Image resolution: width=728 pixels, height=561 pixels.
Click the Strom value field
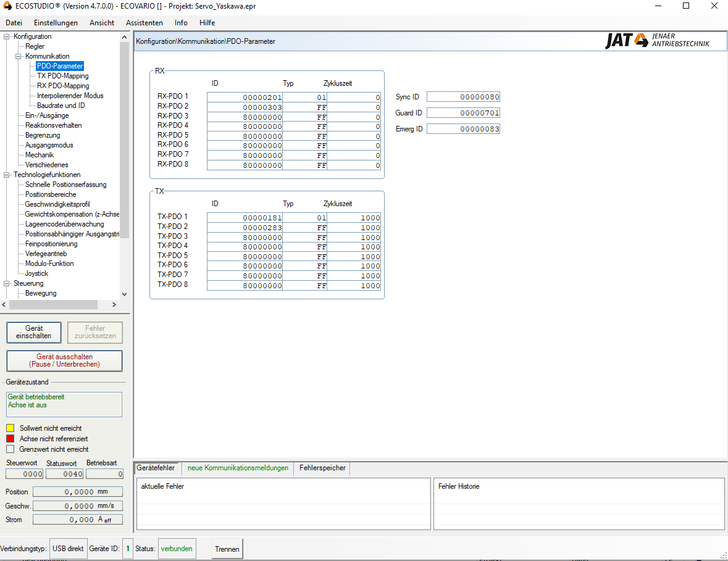tap(78, 520)
